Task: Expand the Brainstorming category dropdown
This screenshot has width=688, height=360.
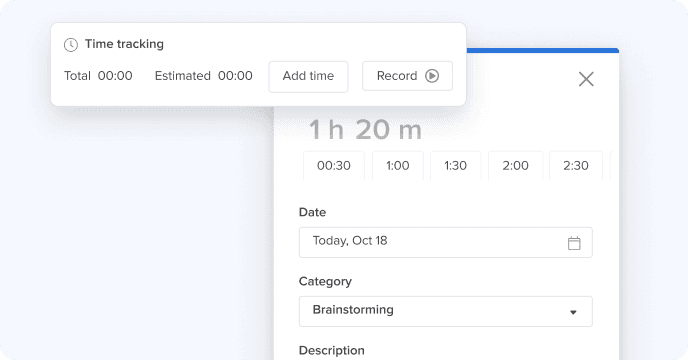Action: coord(445,311)
